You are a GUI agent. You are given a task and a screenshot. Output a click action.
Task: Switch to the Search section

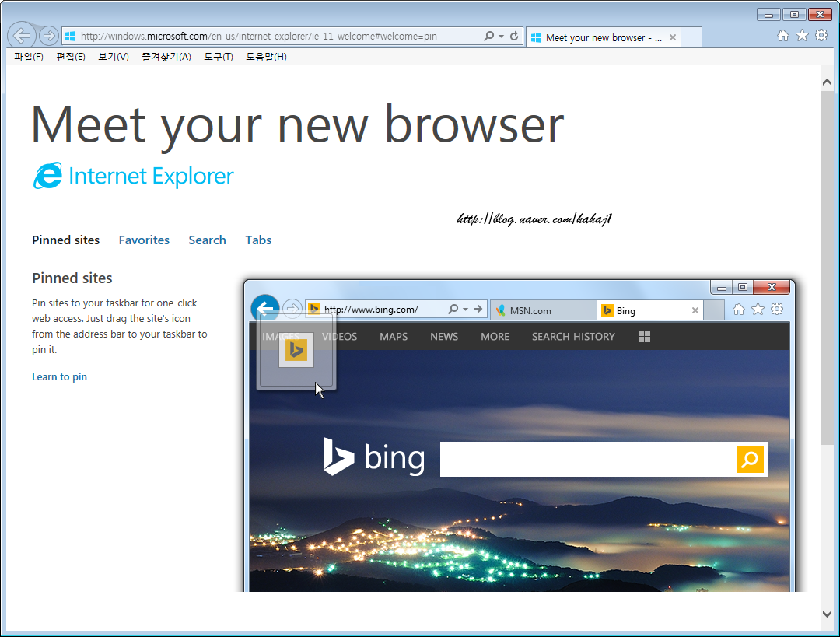coord(208,240)
